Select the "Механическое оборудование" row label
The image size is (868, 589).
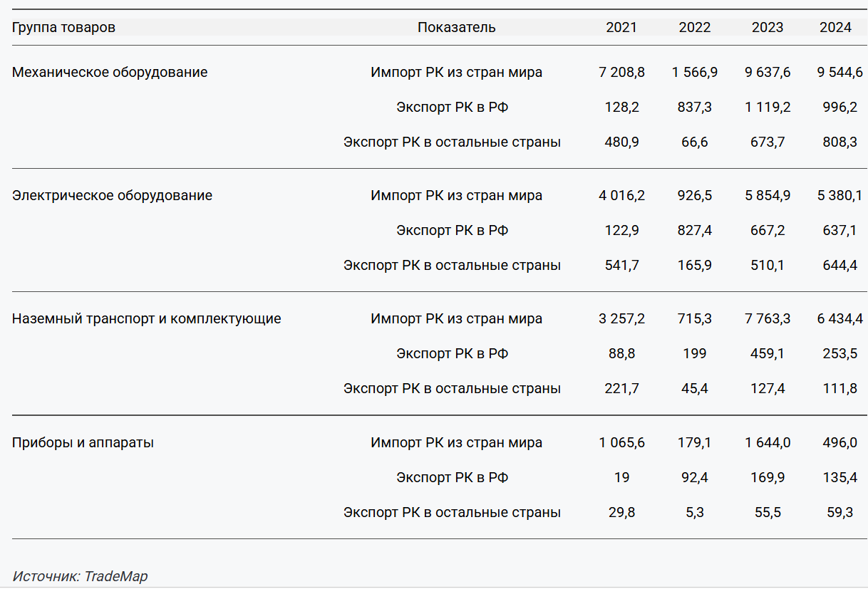110,73
